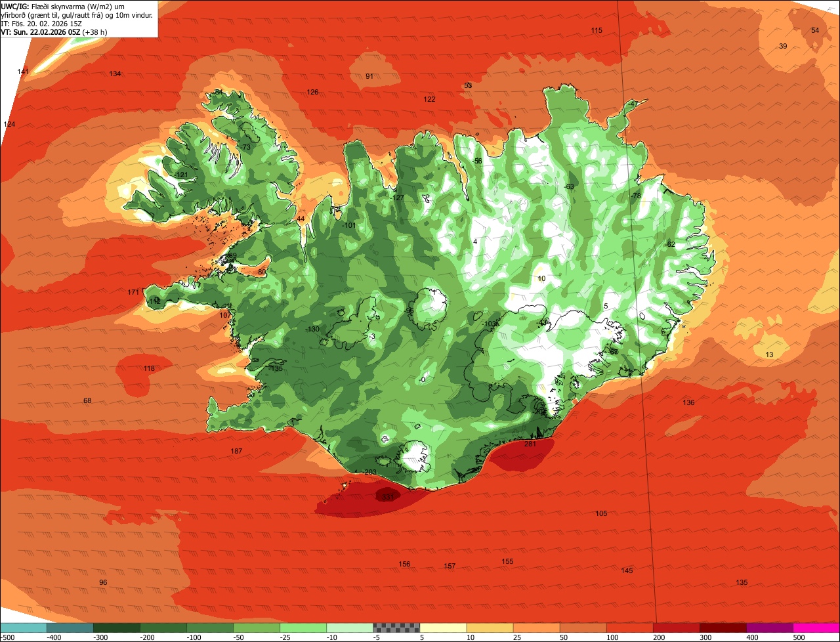Image resolution: width=840 pixels, height=642 pixels.
Task: Click the 13 value in the eastern sea
Action: [770, 354]
